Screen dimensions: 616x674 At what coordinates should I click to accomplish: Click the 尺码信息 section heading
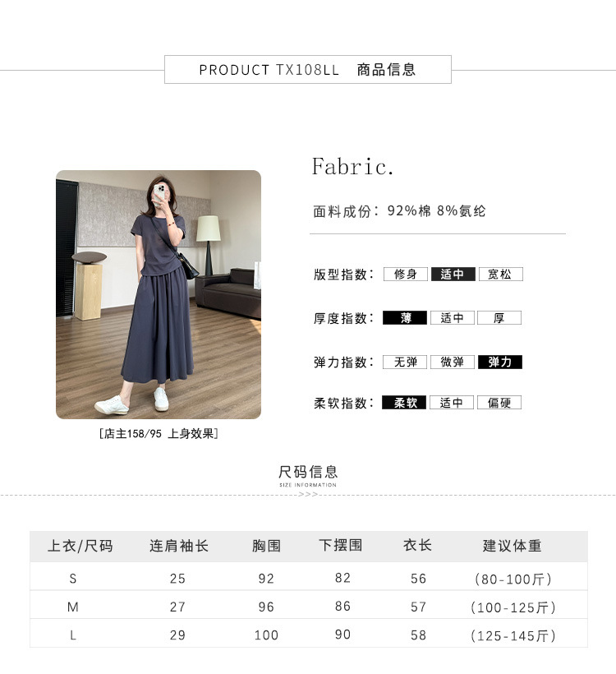pyautogui.click(x=308, y=472)
